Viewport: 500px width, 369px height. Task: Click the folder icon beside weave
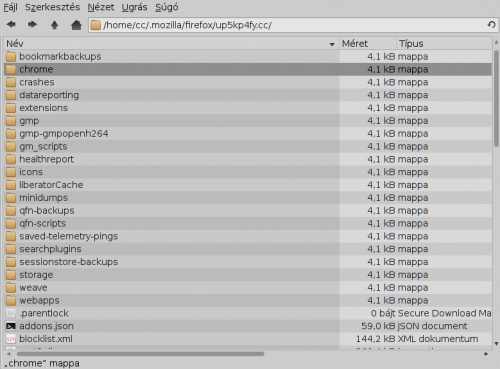tap(11, 287)
